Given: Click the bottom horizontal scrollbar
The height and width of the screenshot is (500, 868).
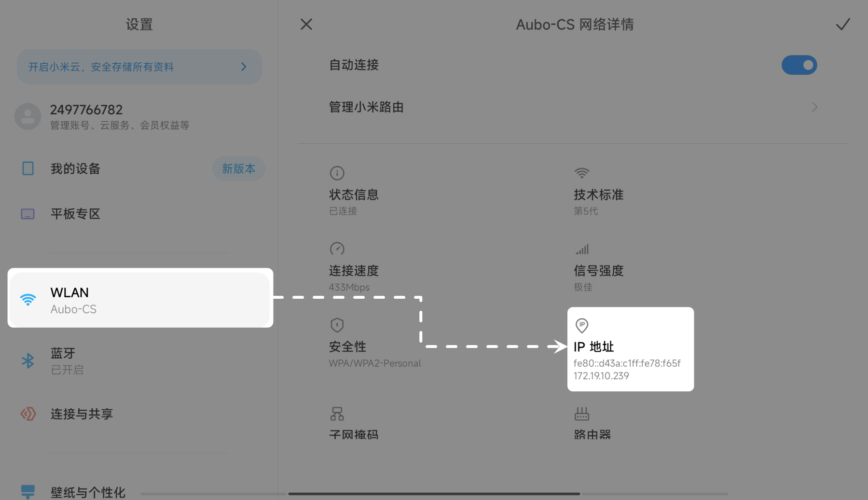Looking at the screenshot, I should click(x=434, y=494).
